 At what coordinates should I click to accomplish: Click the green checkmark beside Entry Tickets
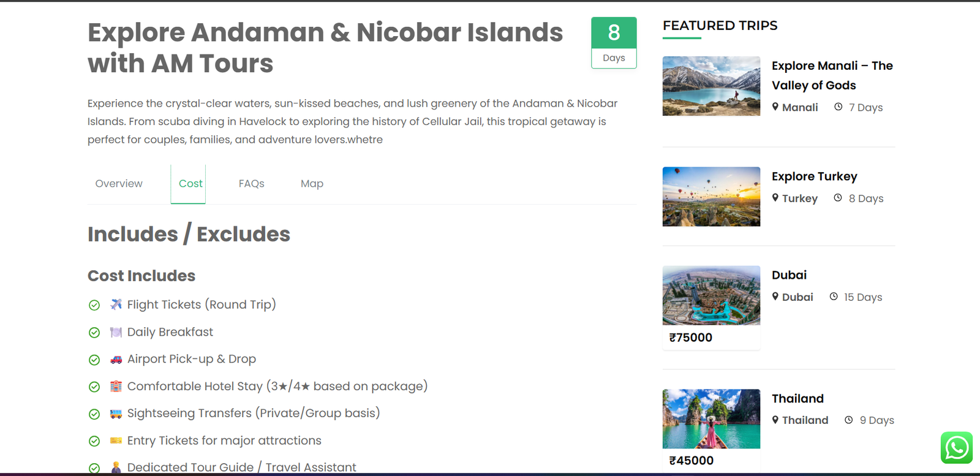click(x=94, y=441)
